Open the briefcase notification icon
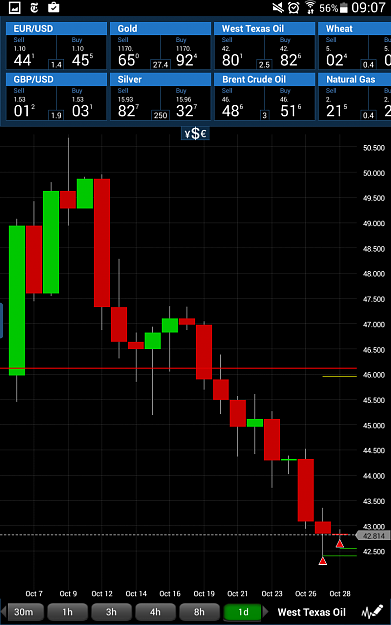 pyautogui.click(x=53, y=8)
